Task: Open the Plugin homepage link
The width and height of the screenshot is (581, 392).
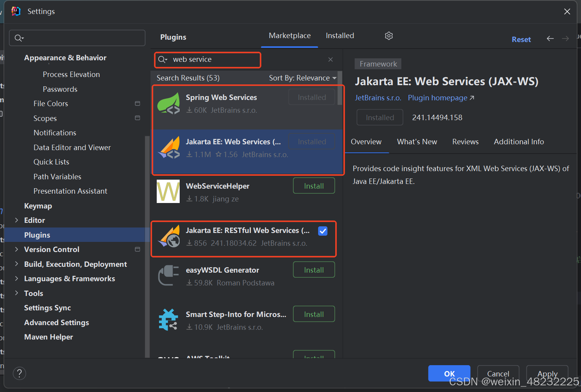Action: click(x=441, y=98)
